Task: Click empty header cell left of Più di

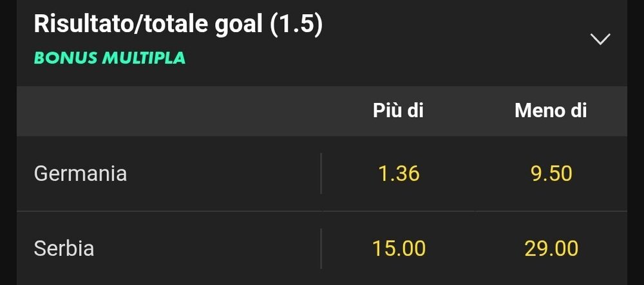Action: tap(168, 111)
